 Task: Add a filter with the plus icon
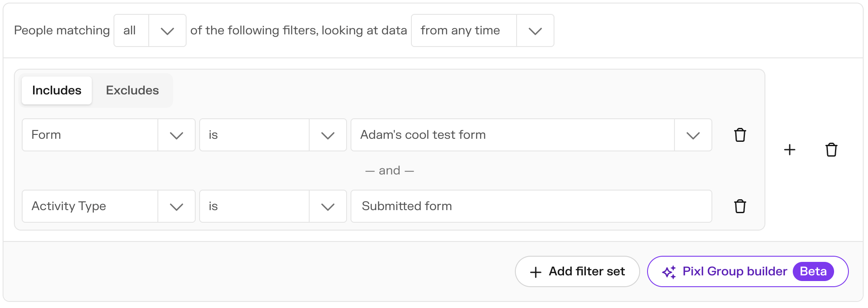(x=789, y=150)
